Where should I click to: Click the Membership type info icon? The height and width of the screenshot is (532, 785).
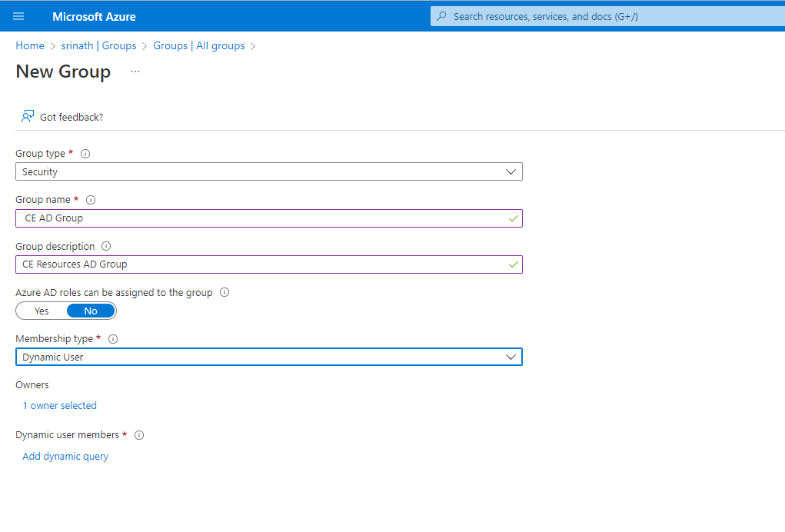click(113, 339)
